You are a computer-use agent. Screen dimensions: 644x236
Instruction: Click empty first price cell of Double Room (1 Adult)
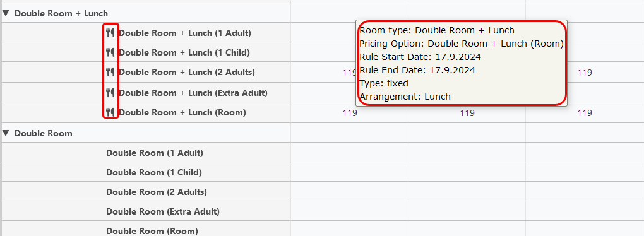coord(349,153)
